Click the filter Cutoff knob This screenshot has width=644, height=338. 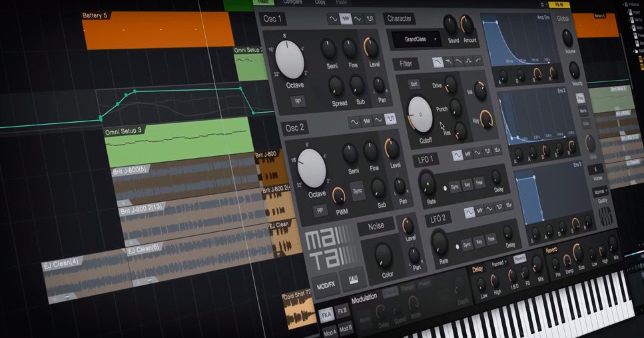[x=420, y=113]
